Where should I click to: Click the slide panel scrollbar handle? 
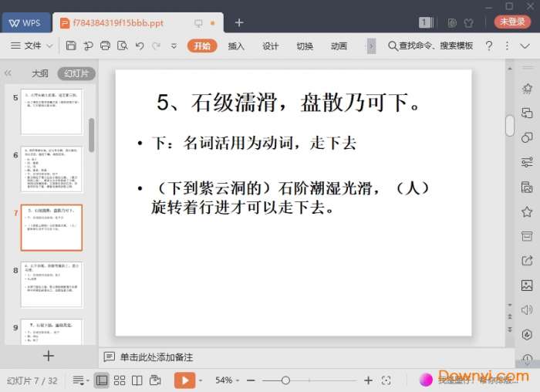(x=91, y=135)
